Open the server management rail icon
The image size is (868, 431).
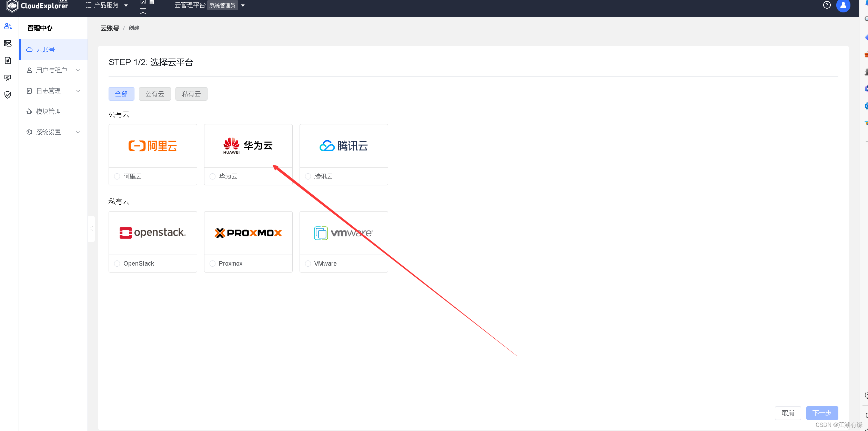pyautogui.click(x=8, y=43)
